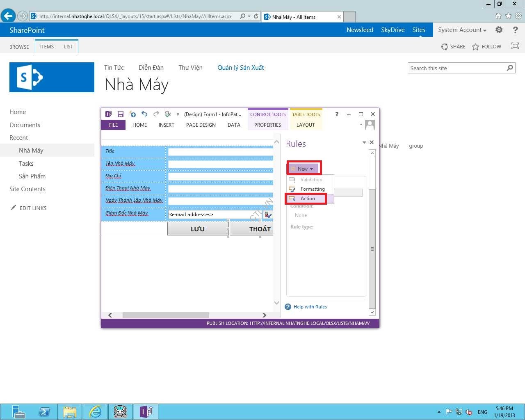
Task: Click the search magnifier in site search
Action: (510, 68)
